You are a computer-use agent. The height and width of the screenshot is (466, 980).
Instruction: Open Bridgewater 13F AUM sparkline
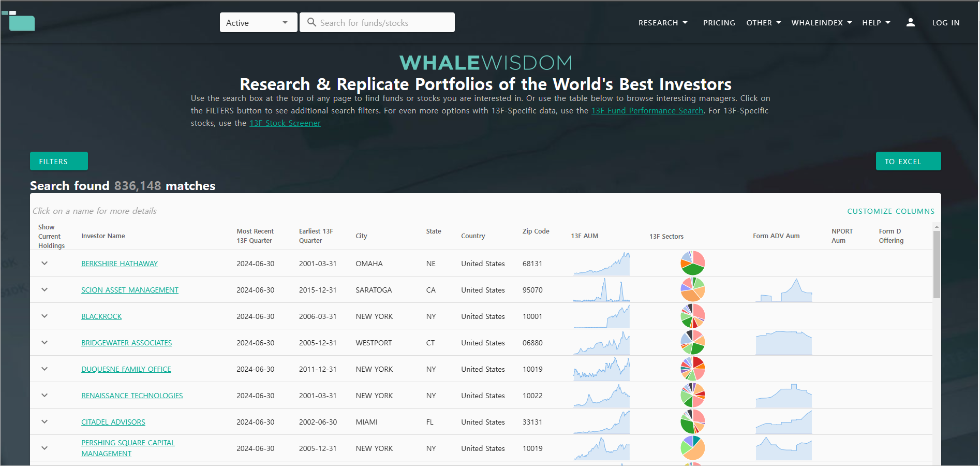(601, 343)
